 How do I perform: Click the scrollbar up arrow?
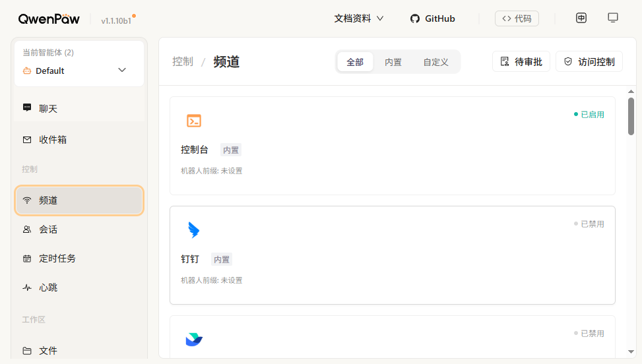[x=631, y=92]
